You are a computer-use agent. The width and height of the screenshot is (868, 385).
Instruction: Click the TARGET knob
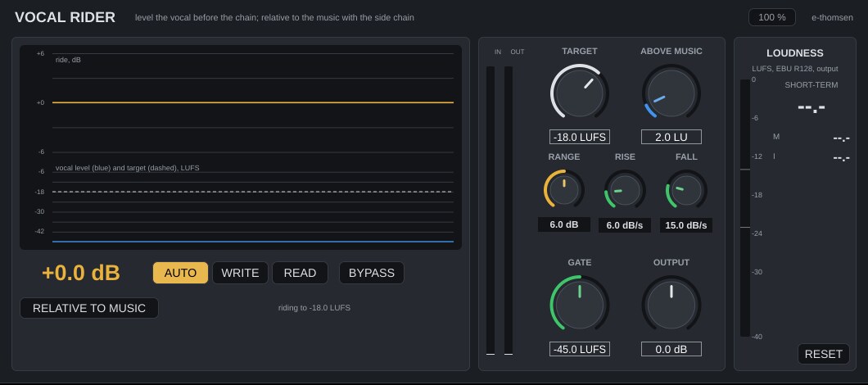click(x=580, y=93)
